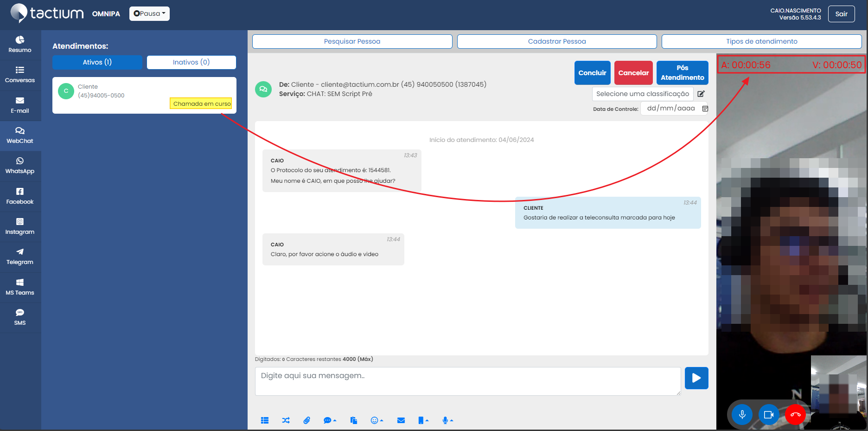Open the clipboard paste icon below the chat
The width and height of the screenshot is (868, 431).
pyautogui.click(x=353, y=420)
